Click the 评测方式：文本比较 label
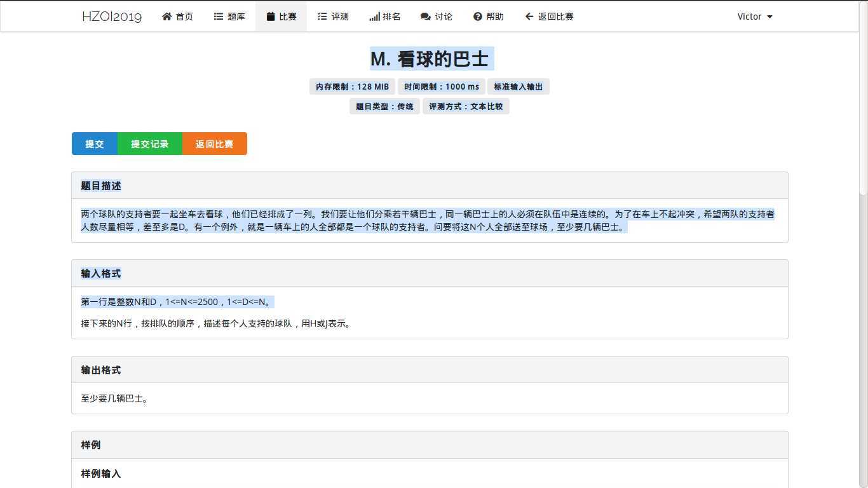Screen dimensions: 868x488 coord(466,106)
